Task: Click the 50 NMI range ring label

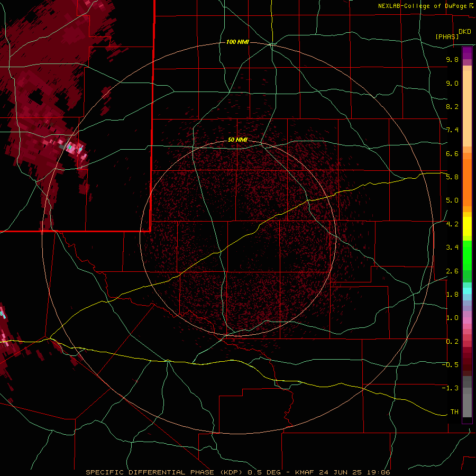Action: [x=237, y=140]
